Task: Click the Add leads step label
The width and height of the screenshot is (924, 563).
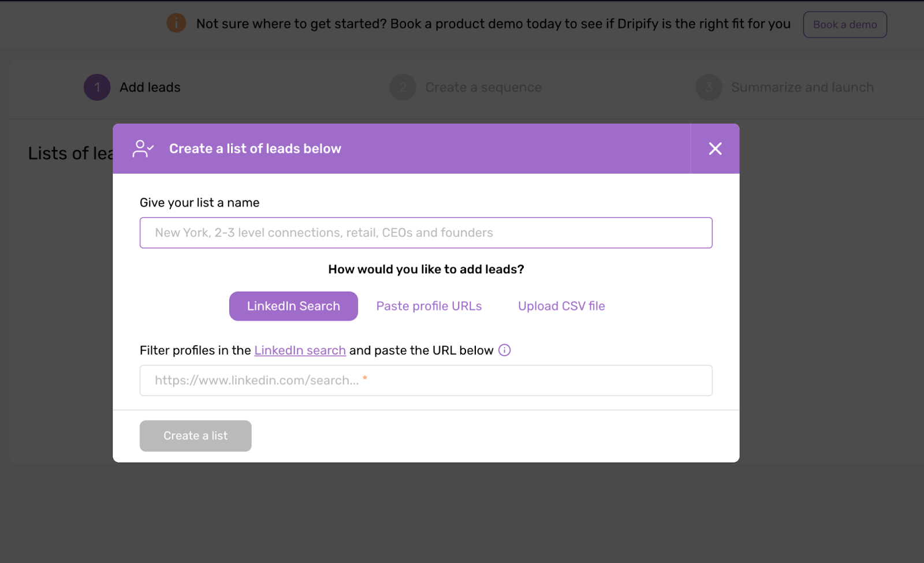Action: [x=150, y=87]
